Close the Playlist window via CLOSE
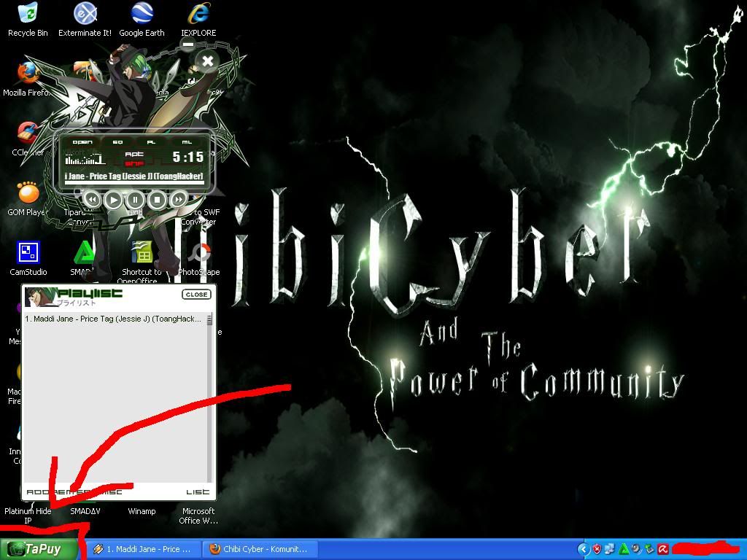The height and width of the screenshot is (560, 747). 196,295
